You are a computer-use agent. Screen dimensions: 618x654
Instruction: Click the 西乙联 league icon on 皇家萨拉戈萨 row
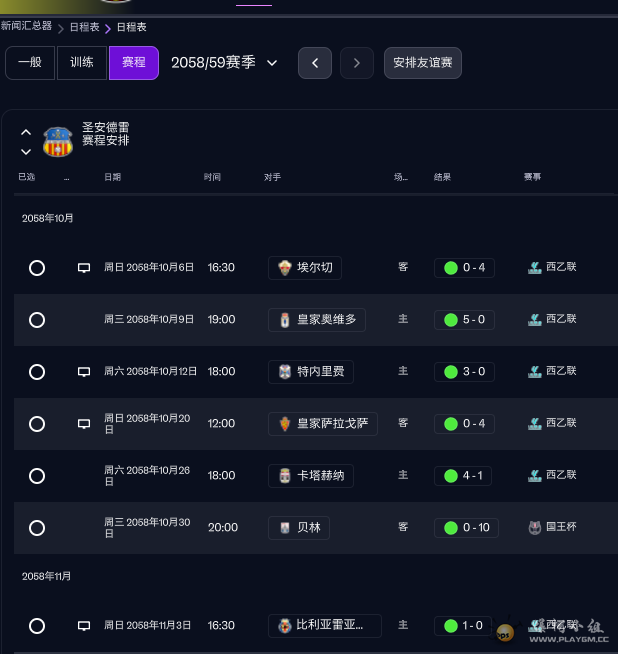tap(535, 424)
